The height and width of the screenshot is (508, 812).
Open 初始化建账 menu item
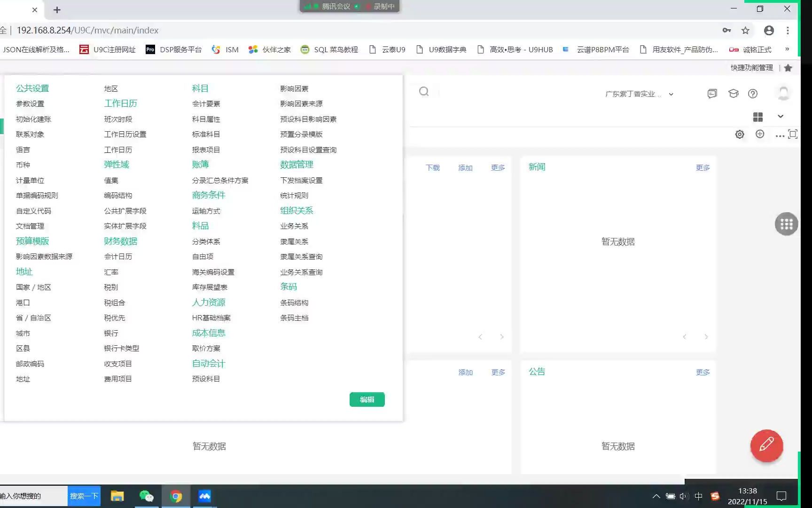click(33, 119)
